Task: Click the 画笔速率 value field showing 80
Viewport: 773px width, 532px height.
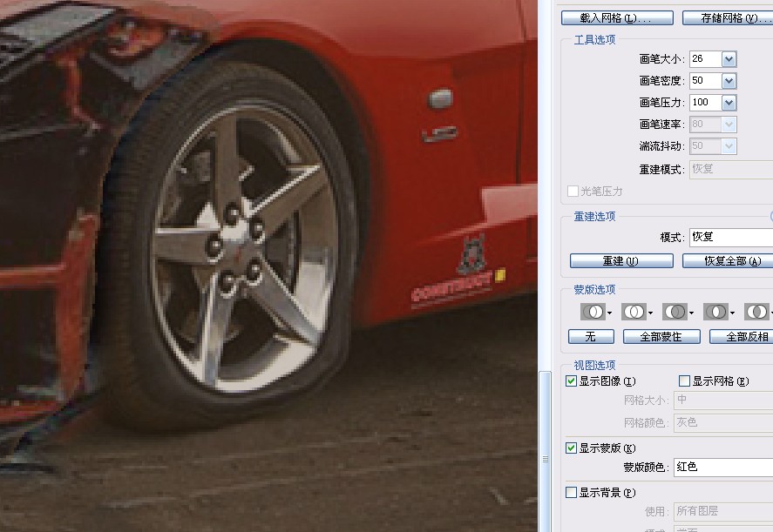Action: pyautogui.click(x=706, y=125)
